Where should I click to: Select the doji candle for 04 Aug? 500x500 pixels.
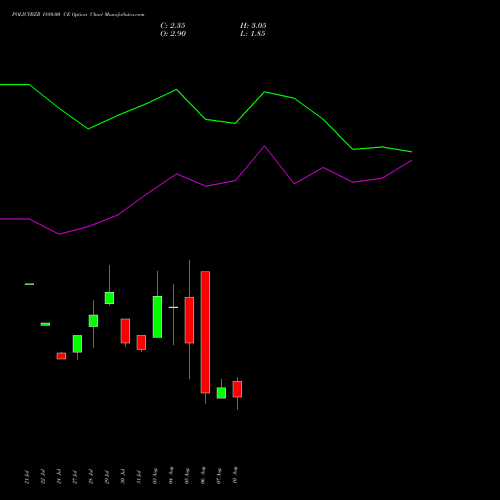pos(173,307)
